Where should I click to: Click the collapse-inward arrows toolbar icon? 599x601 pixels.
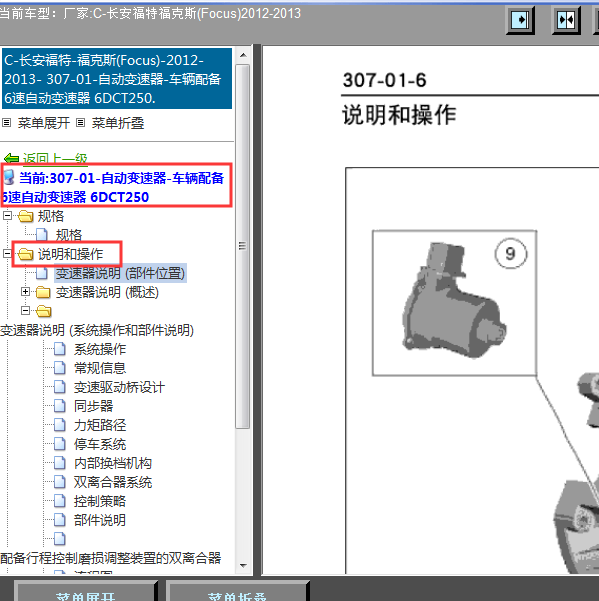pyautogui.click(x=566, y=20)
